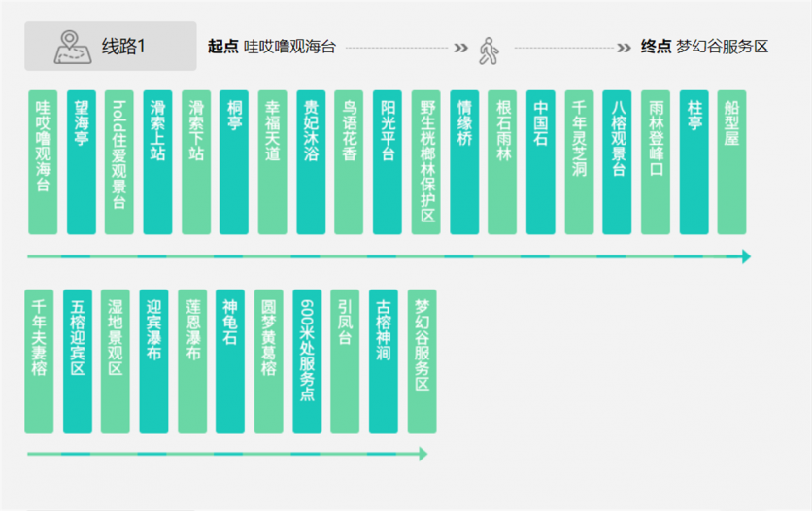812x511 pixels.
Task: Choose the 千年灵芝洞 stop
Action: coord(579,162)
